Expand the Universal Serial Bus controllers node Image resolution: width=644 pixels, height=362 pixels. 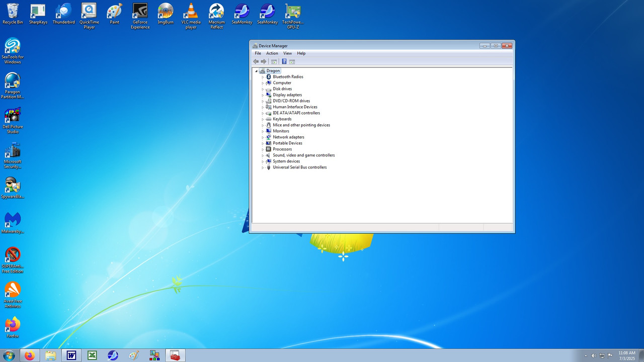(263, 167)
